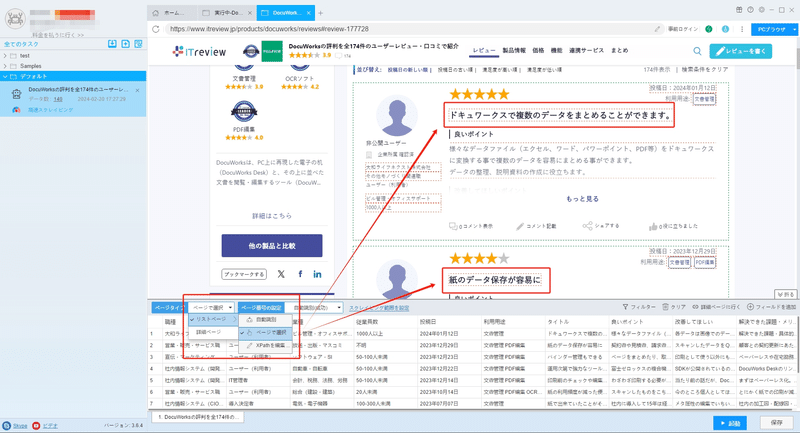
Task: Click the 保存 save button
Action: tap(777, 423)
